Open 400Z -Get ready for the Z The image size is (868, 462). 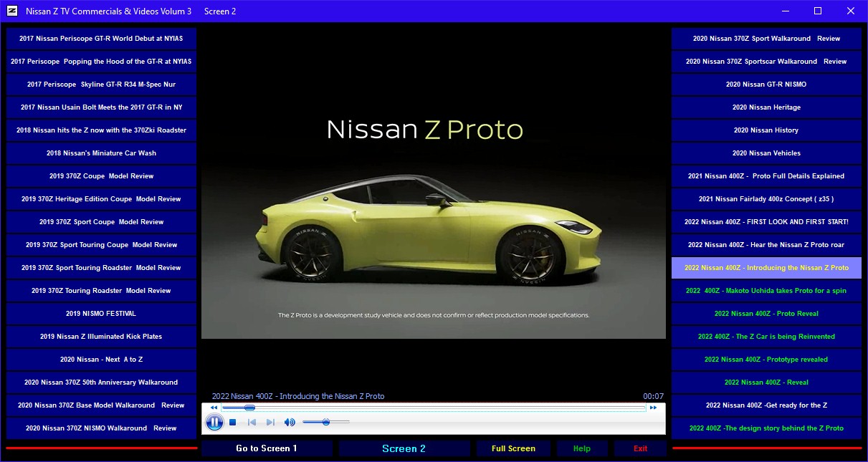tap(766, 405)
